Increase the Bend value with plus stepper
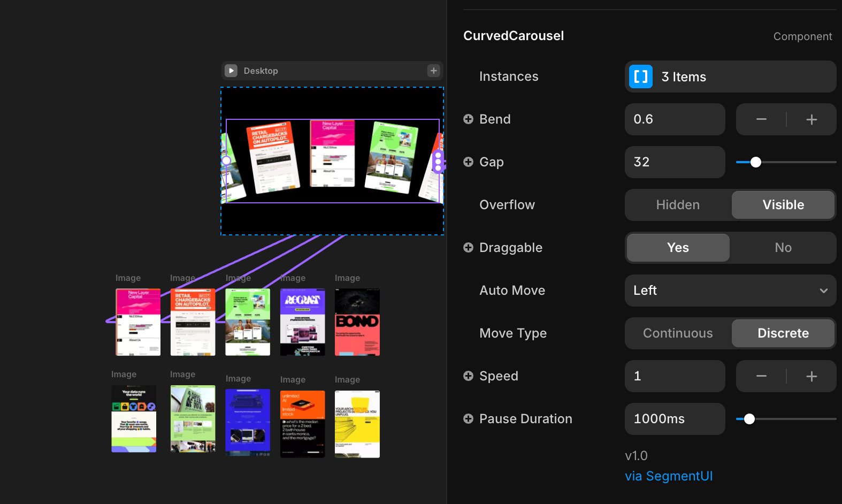Screen dimensions: 842x504 (811, 119)
